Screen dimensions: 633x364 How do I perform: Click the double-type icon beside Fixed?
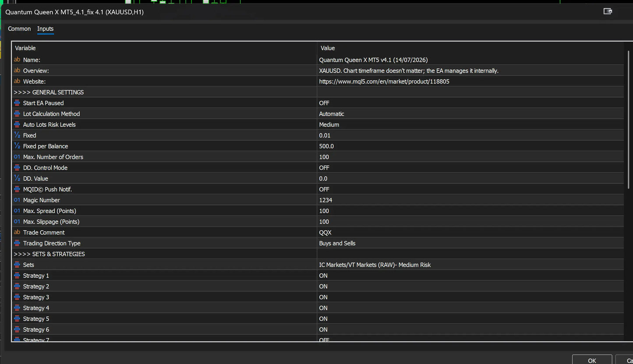17,135
